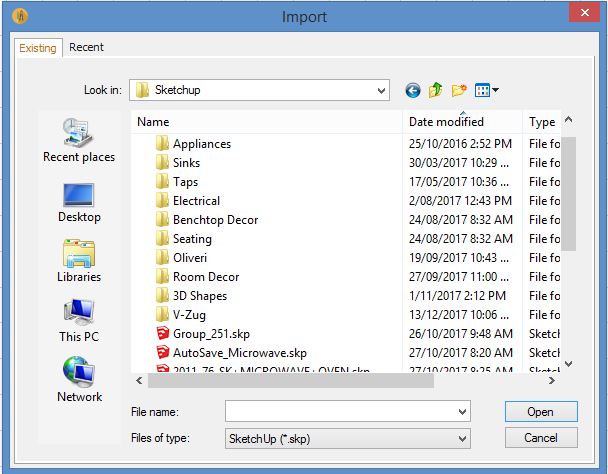
Task: Open Libraries from the sidebar
Action: click(x=79, y=260)
